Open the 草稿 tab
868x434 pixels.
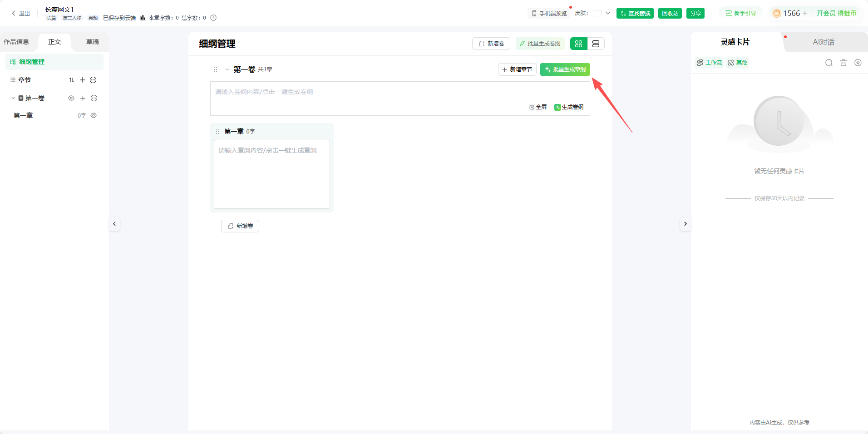pos(93,42)
